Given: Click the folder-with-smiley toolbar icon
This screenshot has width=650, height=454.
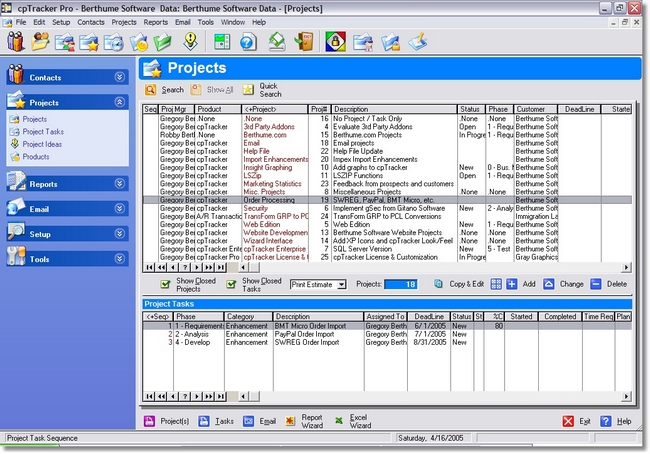Looking at the screenshot, I should point(138,42).
